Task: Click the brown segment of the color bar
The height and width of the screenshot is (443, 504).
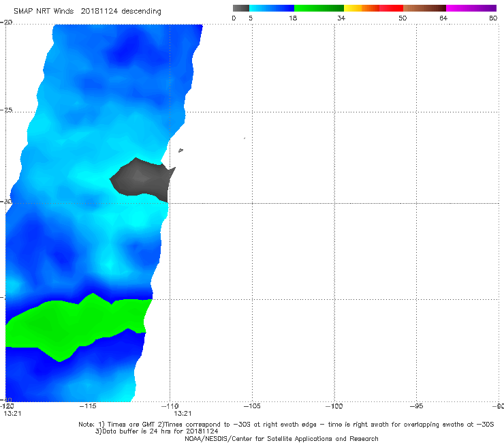Action: pos(424,8)
